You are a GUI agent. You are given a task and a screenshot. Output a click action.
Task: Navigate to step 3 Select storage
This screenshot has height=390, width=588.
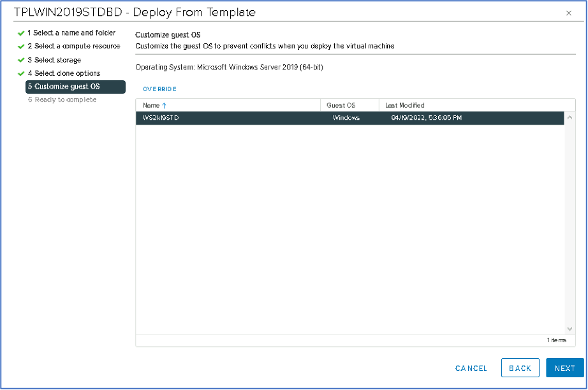[x=57, y=60]
